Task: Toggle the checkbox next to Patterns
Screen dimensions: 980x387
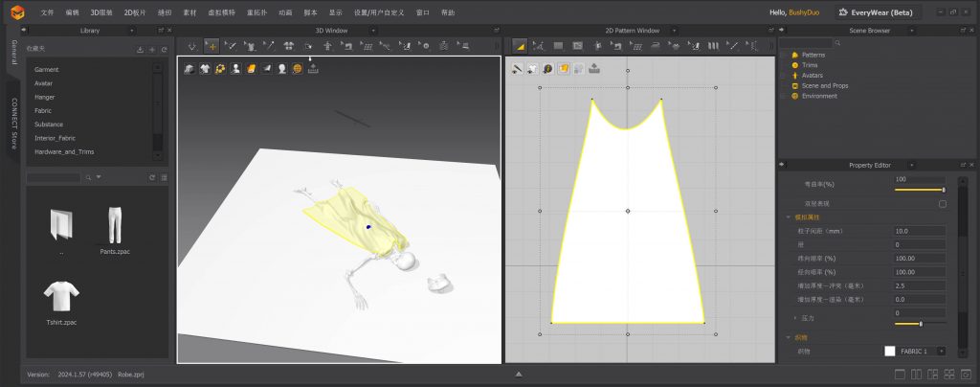Action: [x=783, y=55]
